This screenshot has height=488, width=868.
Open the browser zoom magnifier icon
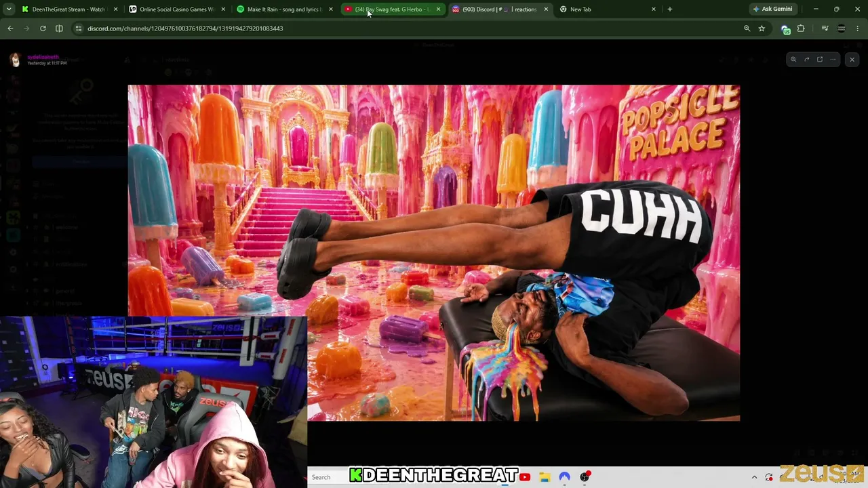[x=747, y=28]
